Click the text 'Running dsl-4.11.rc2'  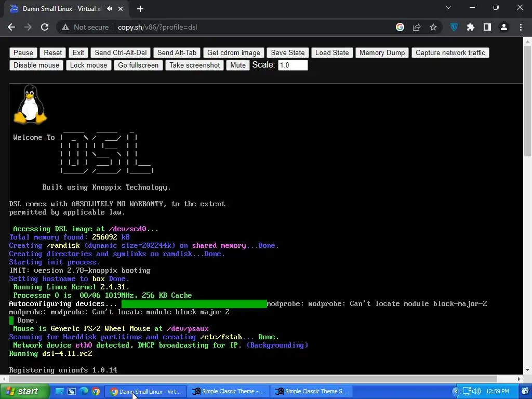[50, 353]
